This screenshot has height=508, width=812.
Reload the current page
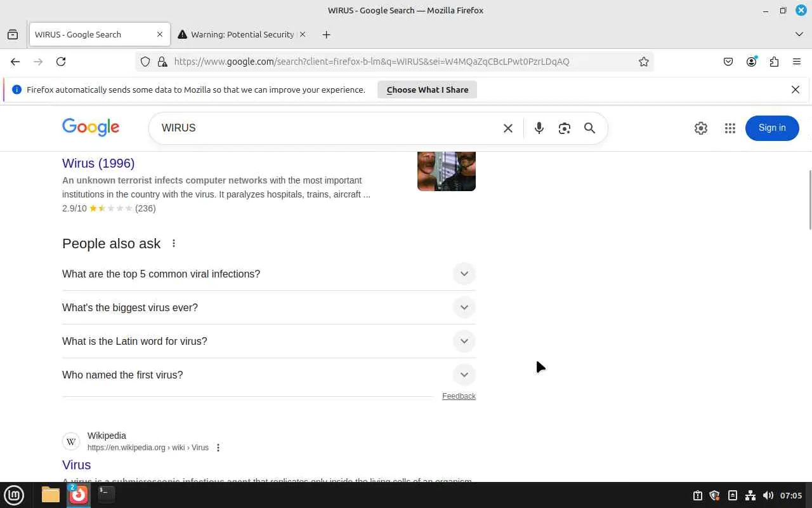point(61,62)
